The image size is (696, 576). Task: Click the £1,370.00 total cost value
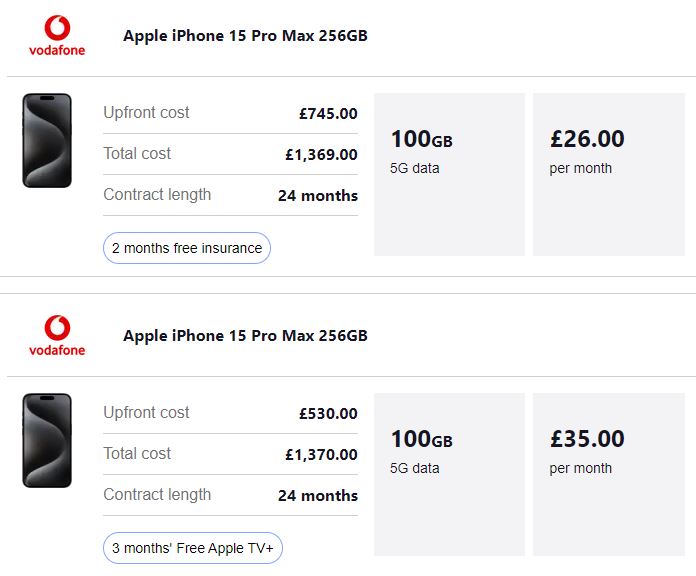[321, 454]
